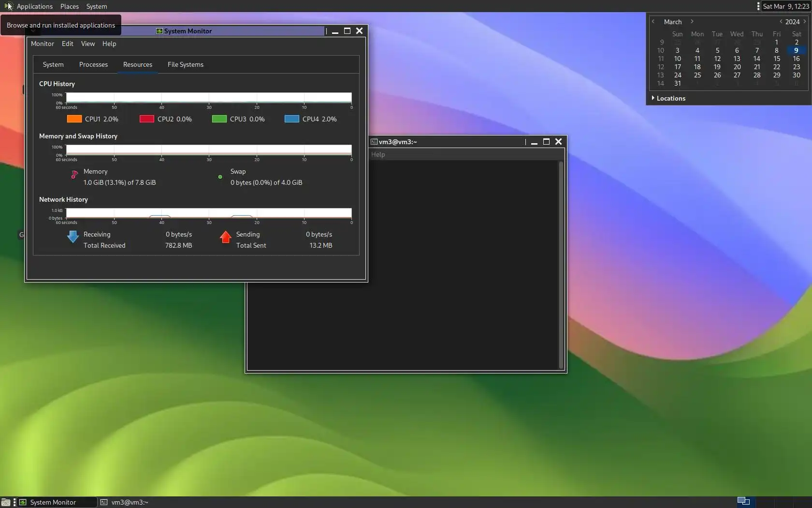Click the swap usage text 0 bytes (0.0%) of 4.0 GiB
812x508 pixels.
click(266, 182)
